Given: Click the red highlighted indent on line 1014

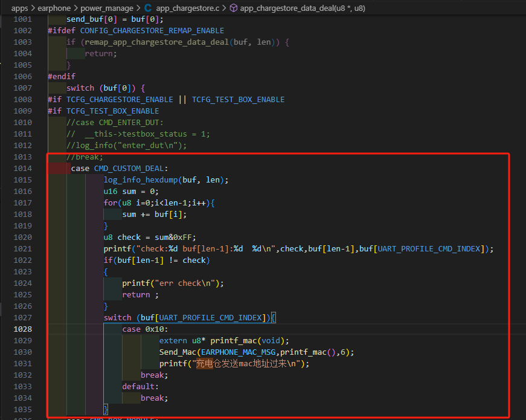Looking at the screenshot, I should 59,168.
